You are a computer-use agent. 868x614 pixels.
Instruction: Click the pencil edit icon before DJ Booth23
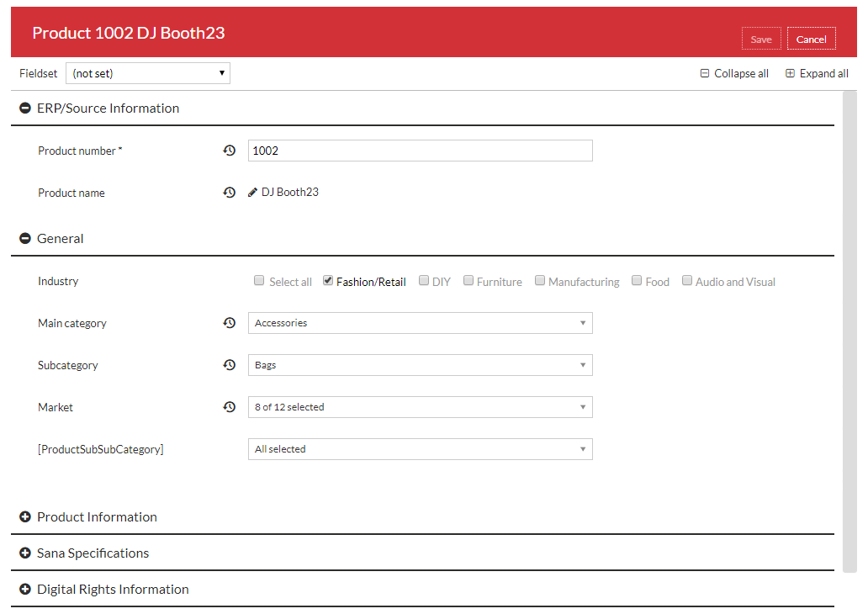pos(252,192)
